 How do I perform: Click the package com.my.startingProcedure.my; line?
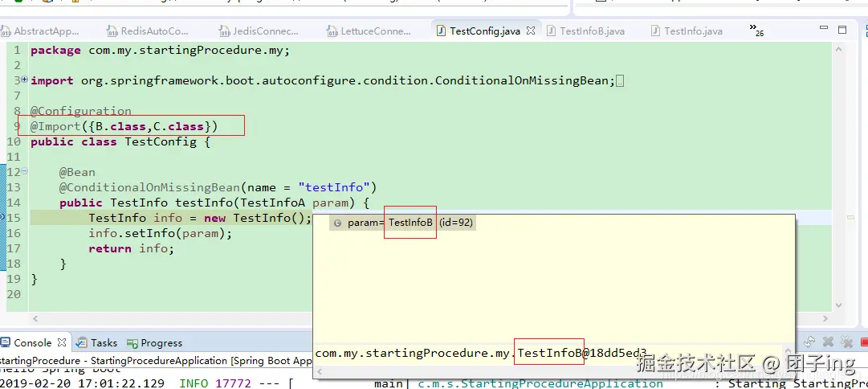(161, 51)
